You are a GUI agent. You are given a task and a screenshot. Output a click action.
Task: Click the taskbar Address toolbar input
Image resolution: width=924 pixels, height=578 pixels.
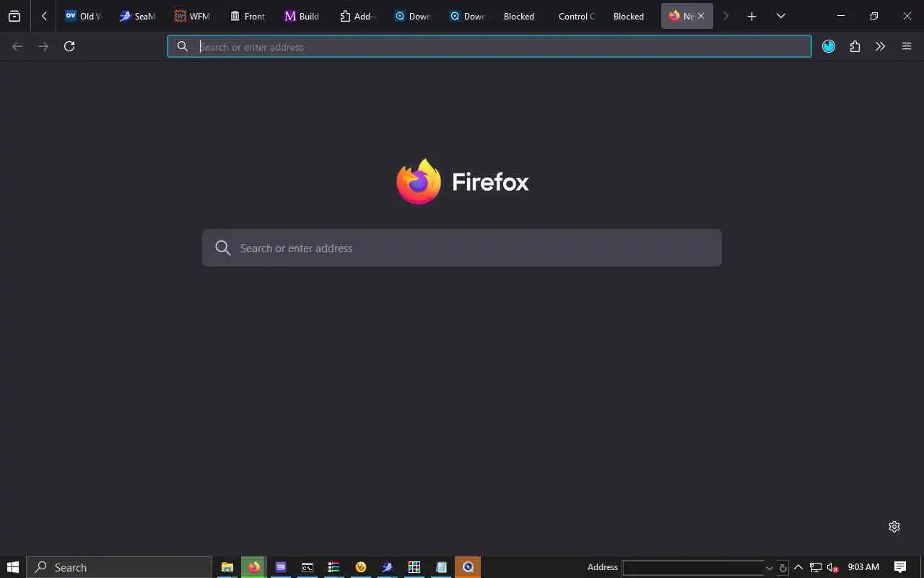pos(693,568)
